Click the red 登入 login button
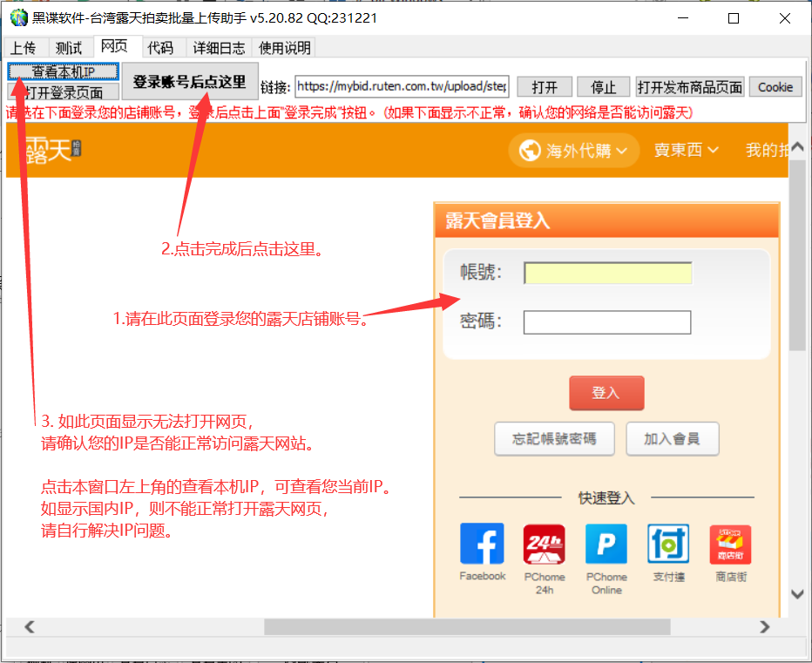This screenshot has height=663, width=812. click(606, 393)
